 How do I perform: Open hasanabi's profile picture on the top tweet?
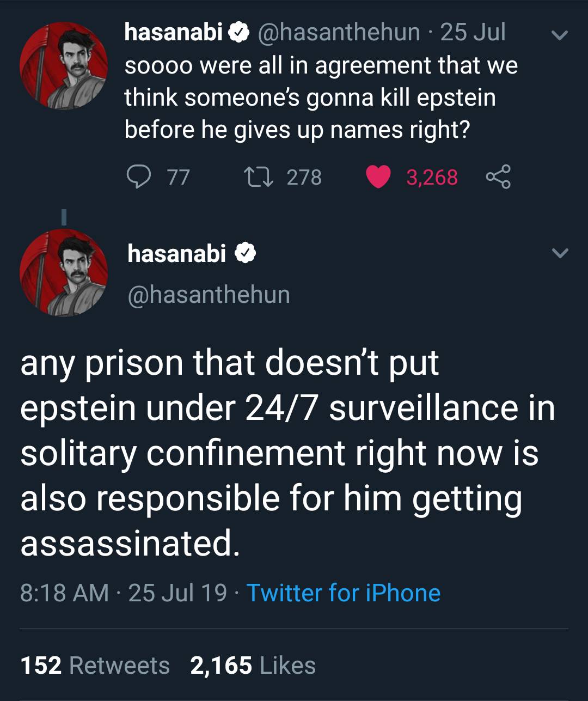(65, 65)
